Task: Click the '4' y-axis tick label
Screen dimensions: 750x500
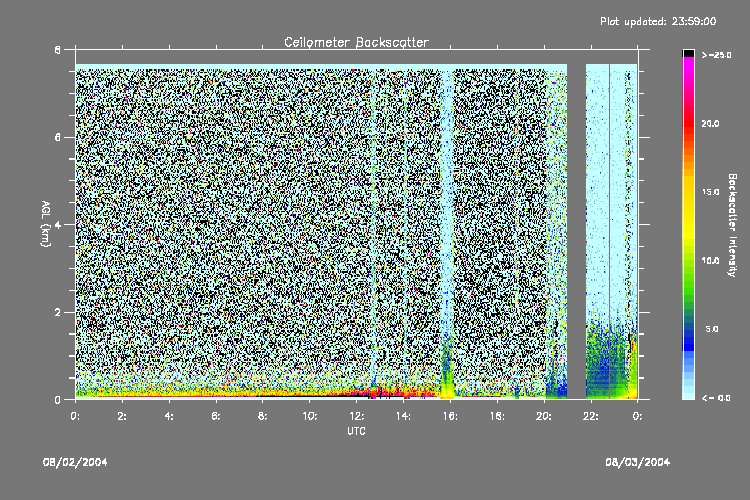Action: [x=58, y=225]
